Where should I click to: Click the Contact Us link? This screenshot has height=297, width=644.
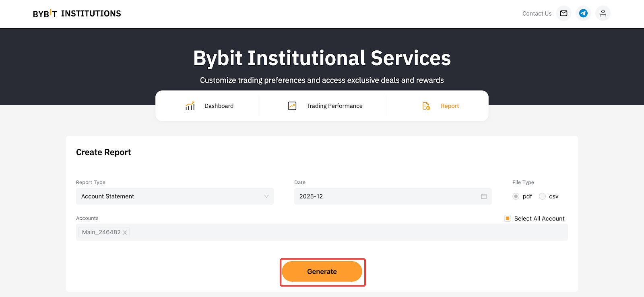click(537, 14)
